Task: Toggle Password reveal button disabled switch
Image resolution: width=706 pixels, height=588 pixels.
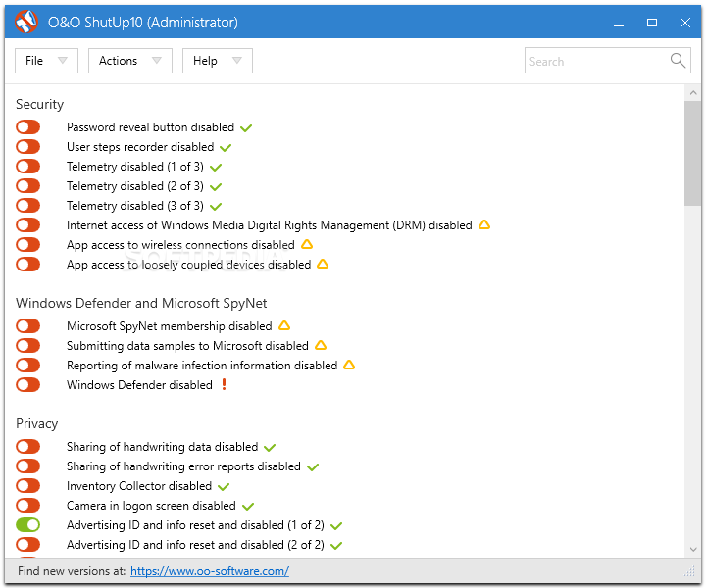Action: (x=27, y=126)
